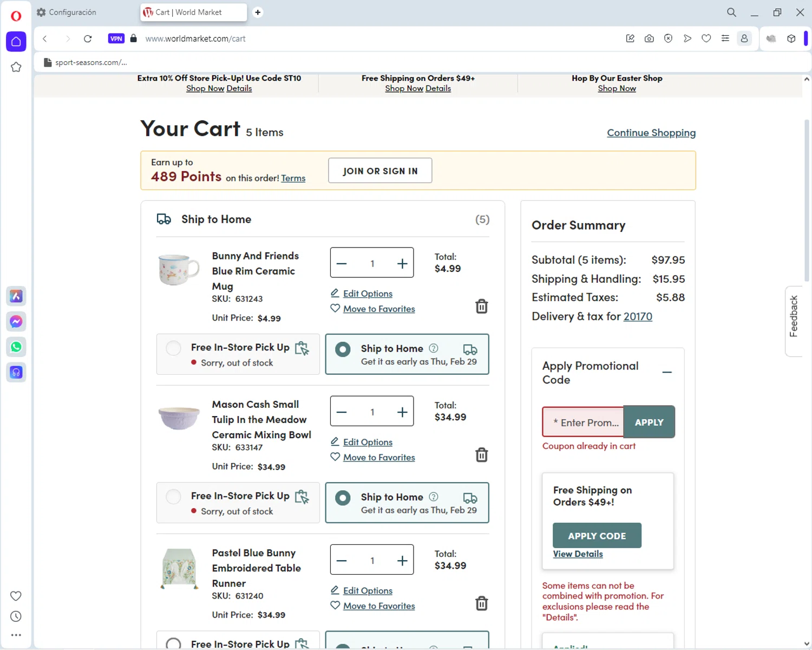
Task: Add page to bookmarks heart icon
Action: [x=706, y=38]
